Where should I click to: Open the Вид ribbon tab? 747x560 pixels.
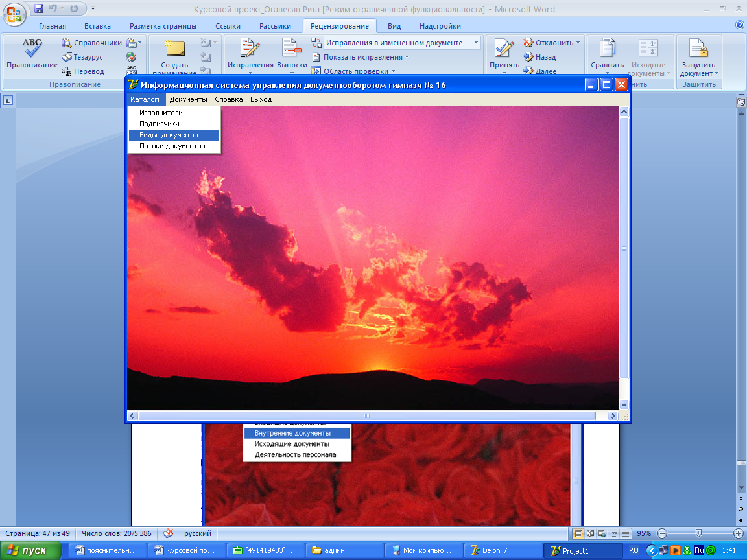point(394,26)
